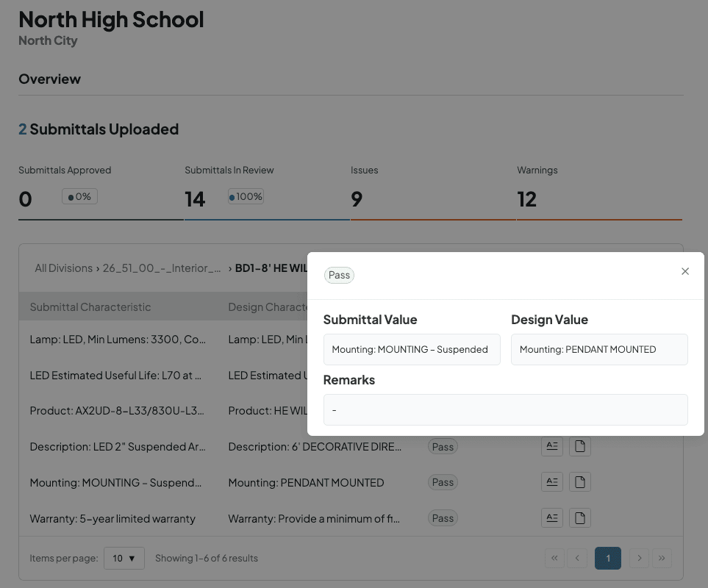Open document icon in Mounting row
The width and height of the screenshot is (708, 588).
click(x=580, y=482)
